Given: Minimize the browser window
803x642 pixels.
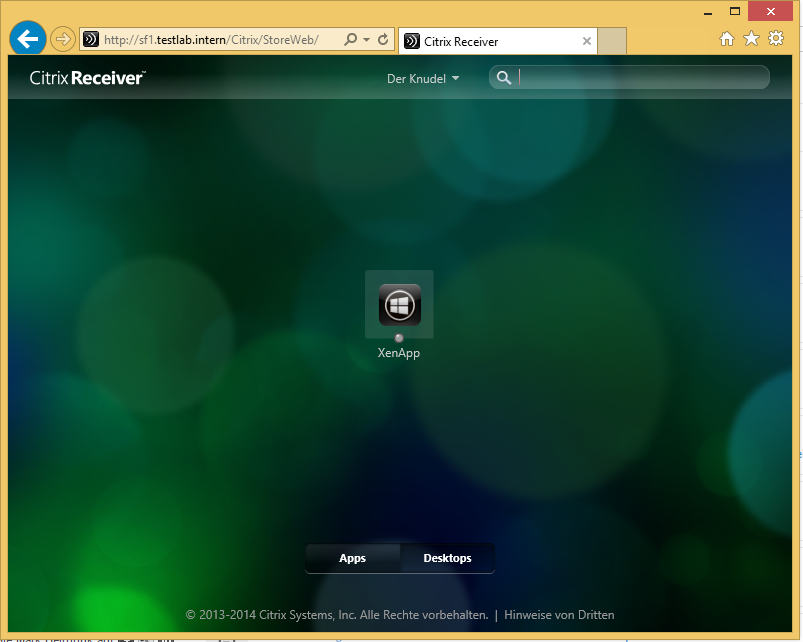Looking at the screenshot, I should pyautogui.click(x=708, y=12).
